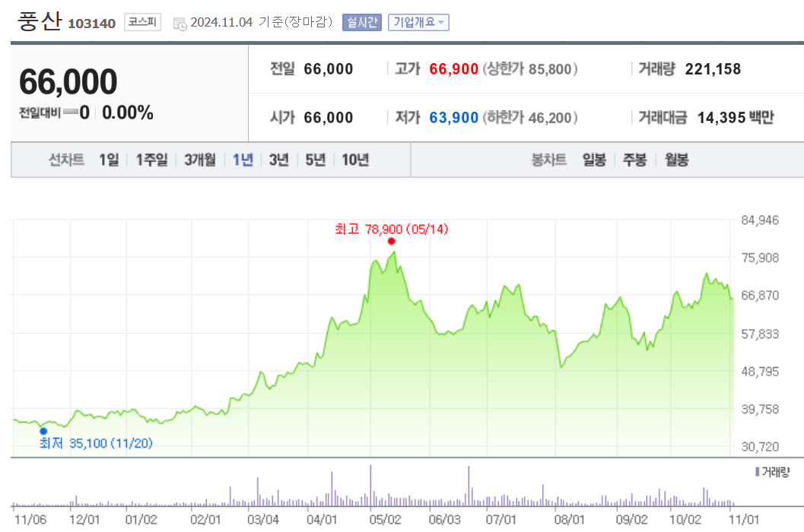Switch to 월봉 candle chart
Image resolution: width=804 pixels, height=532 pixels.
(x=677, y=160)
